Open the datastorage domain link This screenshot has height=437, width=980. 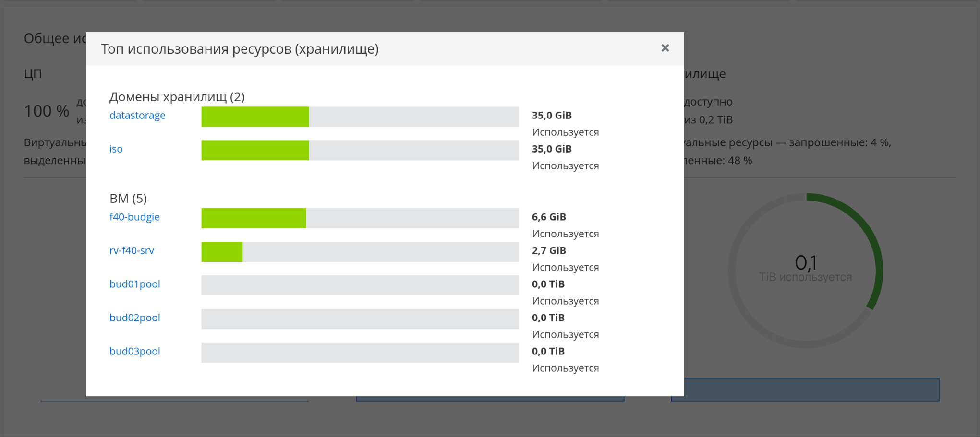(137, 116)
